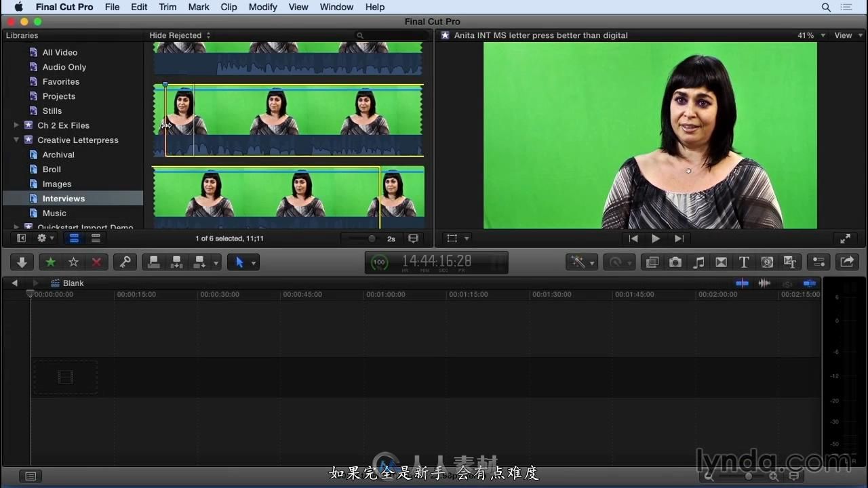This screenshot has height=488, width=868.
Task: Click the selected interview clip filmstrip
Action: point(288,121)
